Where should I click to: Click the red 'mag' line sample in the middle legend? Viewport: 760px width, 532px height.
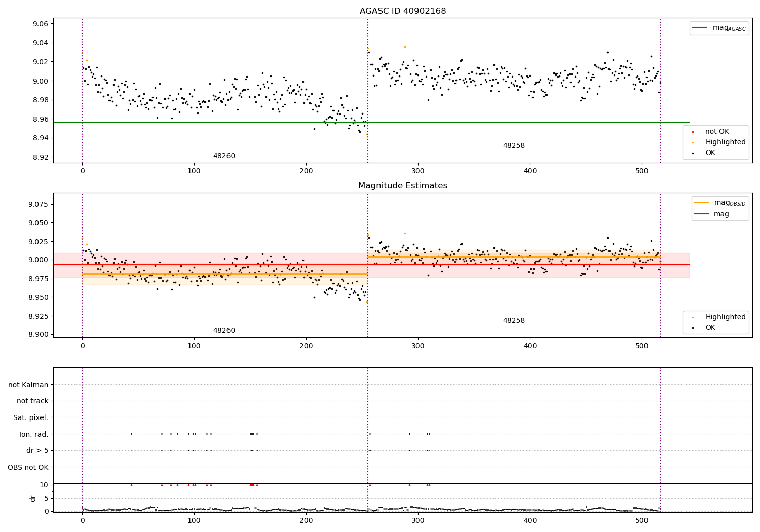[x=702, y=214]
